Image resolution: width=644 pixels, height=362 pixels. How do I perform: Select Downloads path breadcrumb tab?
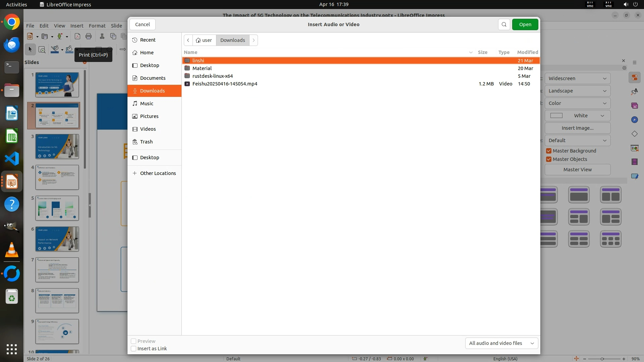(x=232, y=40)
